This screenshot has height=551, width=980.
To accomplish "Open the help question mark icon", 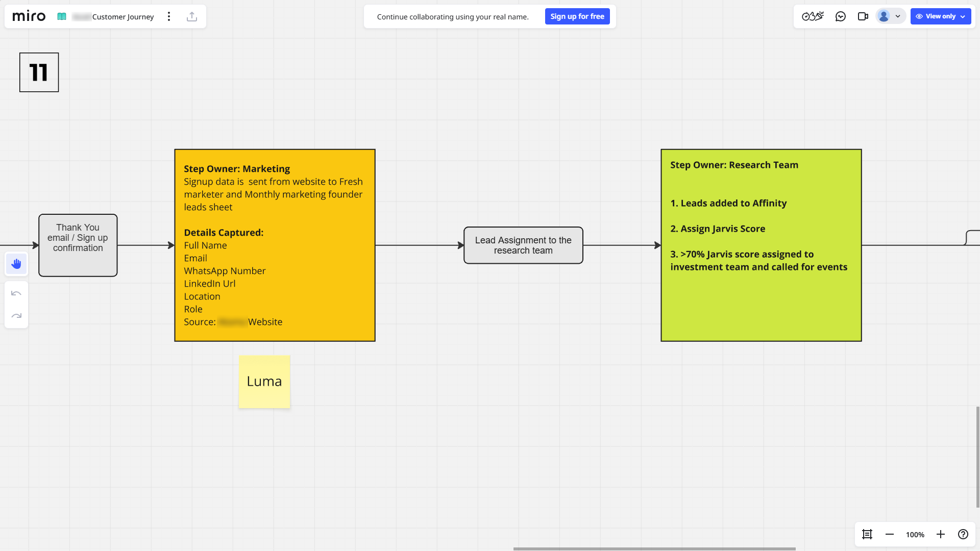I will click(963, 534).
